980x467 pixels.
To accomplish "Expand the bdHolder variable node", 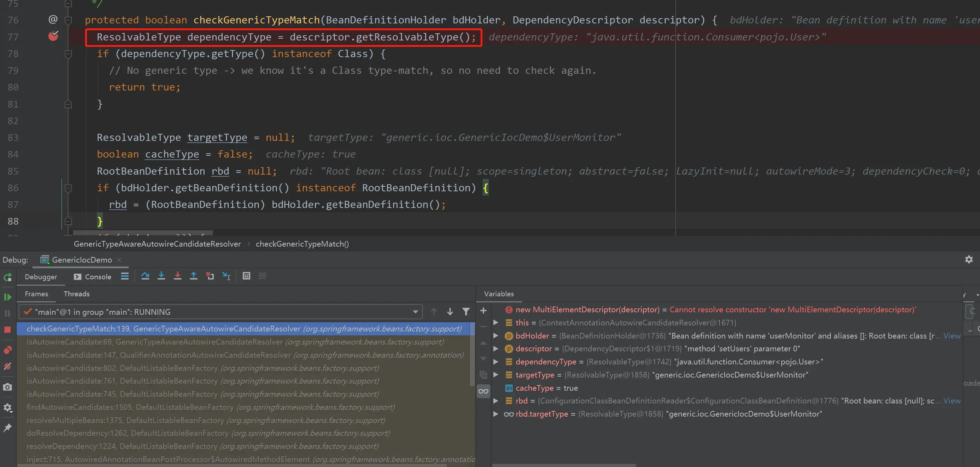I will pos(495,336).
